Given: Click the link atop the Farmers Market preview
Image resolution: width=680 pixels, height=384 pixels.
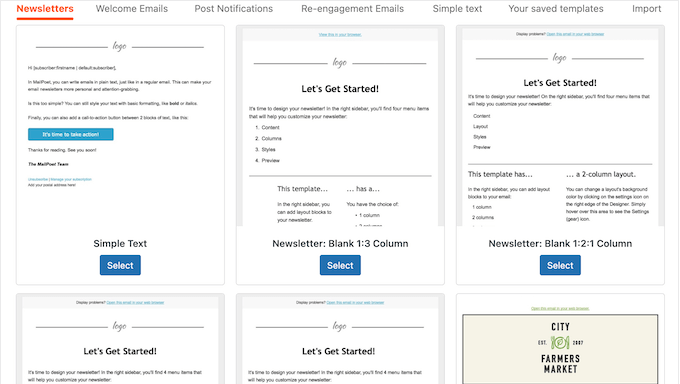Looking at the screenshot, I should (x=560, y=309).
